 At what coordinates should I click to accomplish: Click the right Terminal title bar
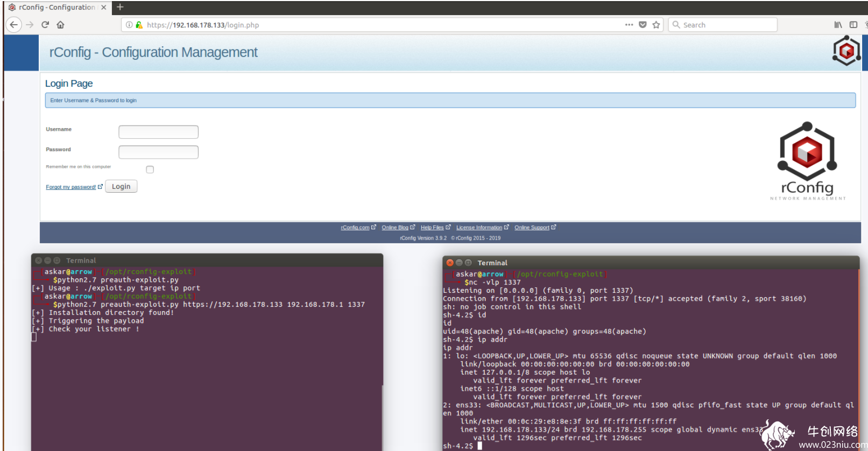click(651, 263)
